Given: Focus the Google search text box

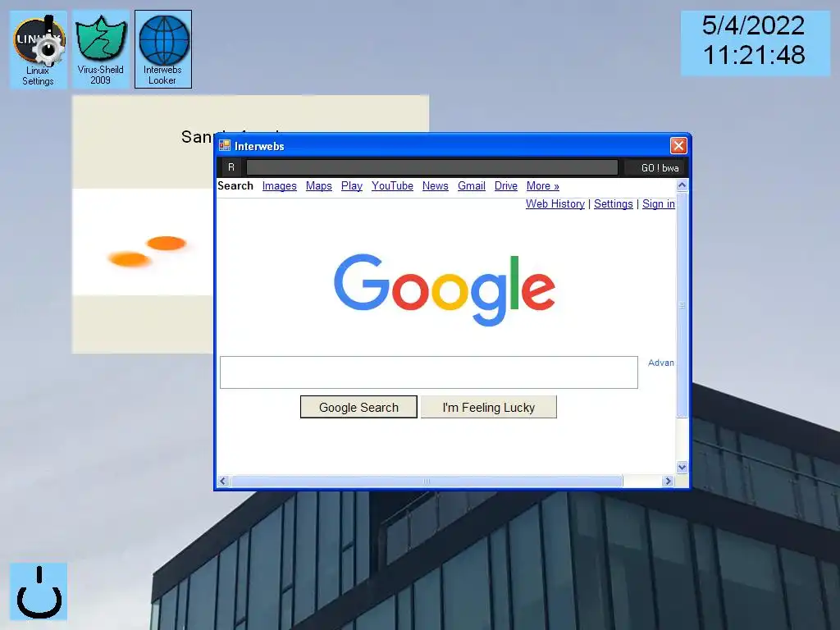Looking at the screenshot, I should (x=428, y=372).
